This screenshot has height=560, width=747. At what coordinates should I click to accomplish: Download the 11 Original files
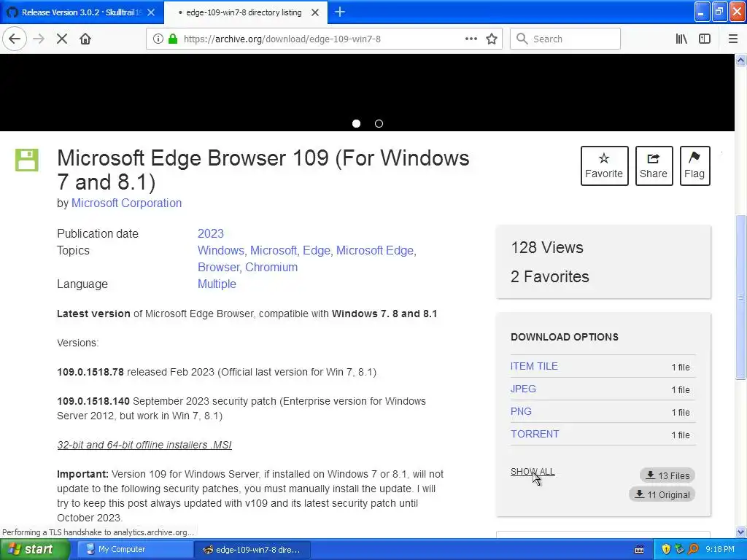pyautogui.click(x=662, y=494)
